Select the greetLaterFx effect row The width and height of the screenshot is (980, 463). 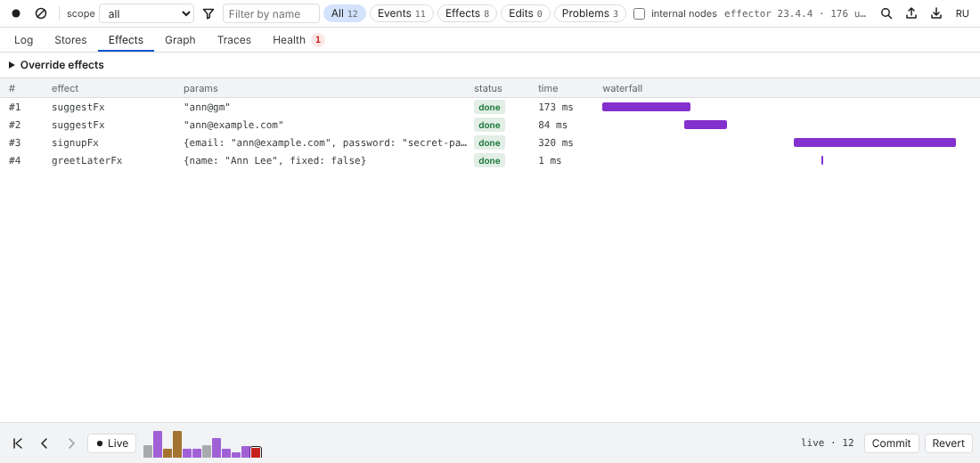point(490,160)
